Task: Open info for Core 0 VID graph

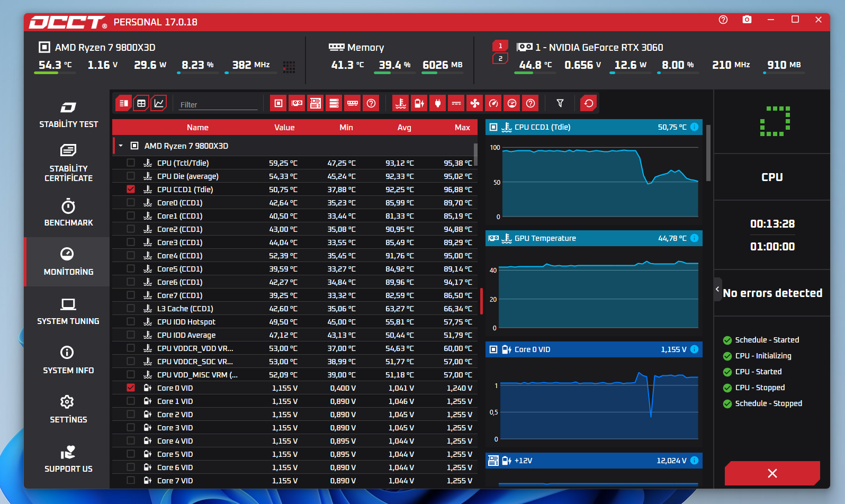Action: 695,349
